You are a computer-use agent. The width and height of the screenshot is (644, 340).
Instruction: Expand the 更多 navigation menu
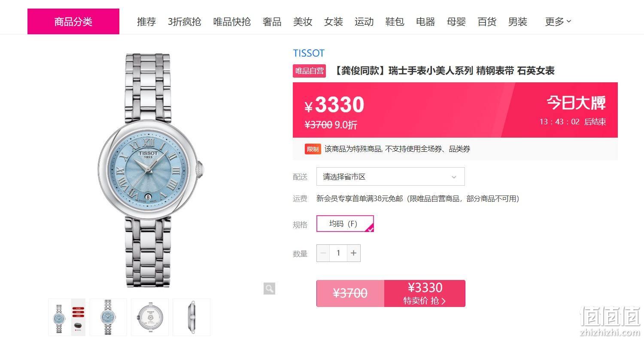[558, 21]
